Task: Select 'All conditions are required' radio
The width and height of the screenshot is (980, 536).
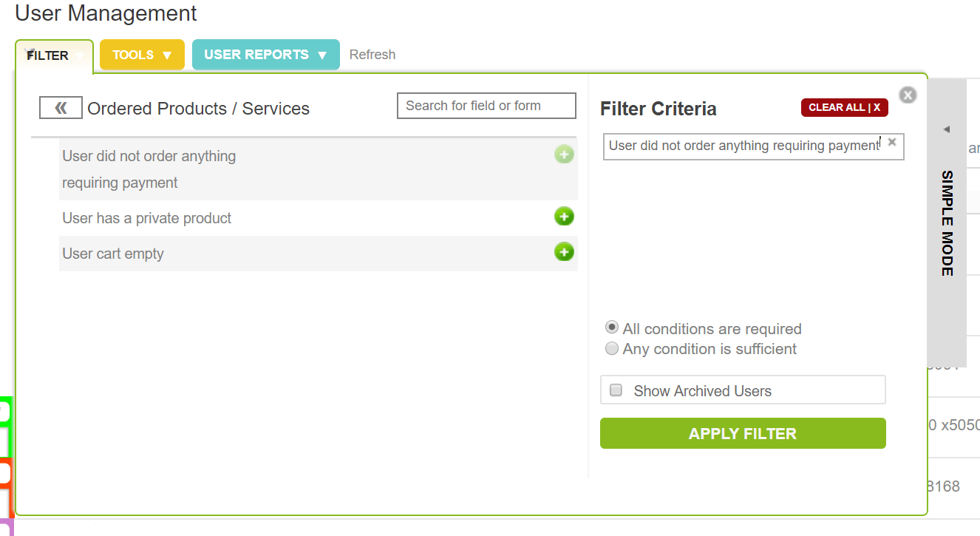Action: (612, 328)
